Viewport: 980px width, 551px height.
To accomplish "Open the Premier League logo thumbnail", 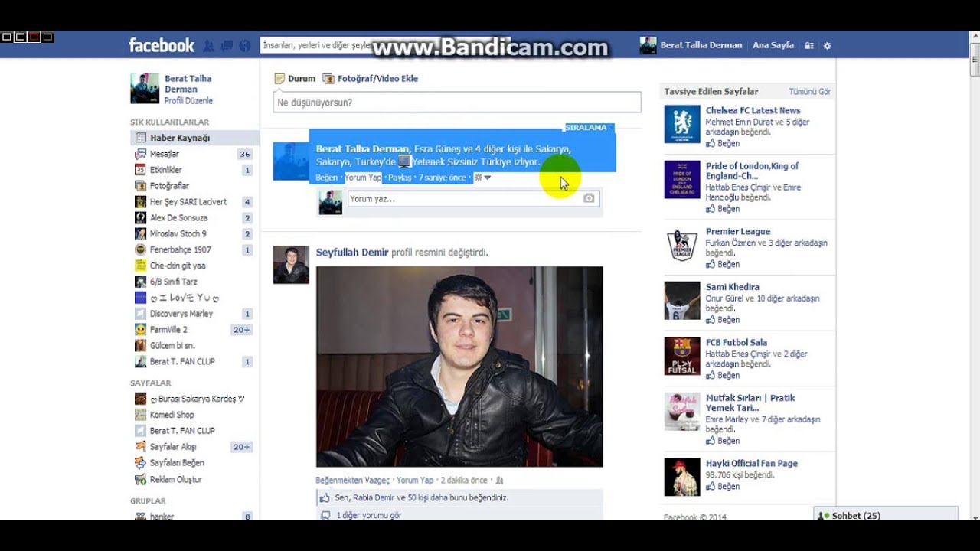I will point(682,245).
